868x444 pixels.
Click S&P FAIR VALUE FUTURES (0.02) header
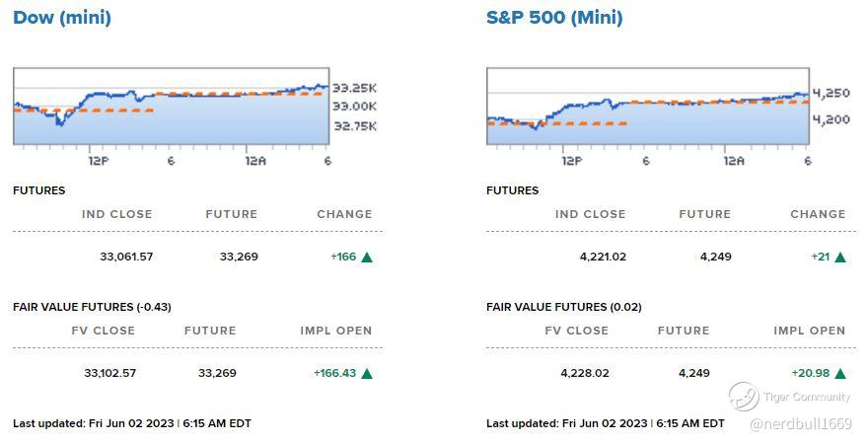pos(563,307)
